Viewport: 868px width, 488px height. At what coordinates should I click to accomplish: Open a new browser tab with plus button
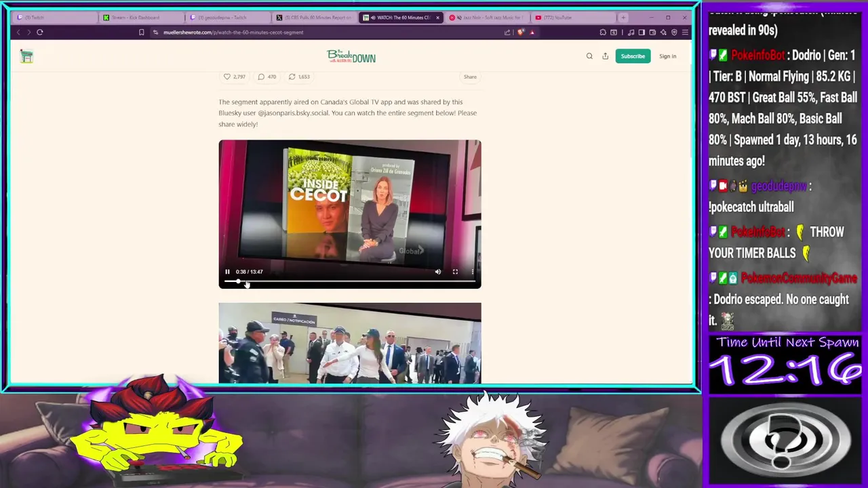(623, 18)
